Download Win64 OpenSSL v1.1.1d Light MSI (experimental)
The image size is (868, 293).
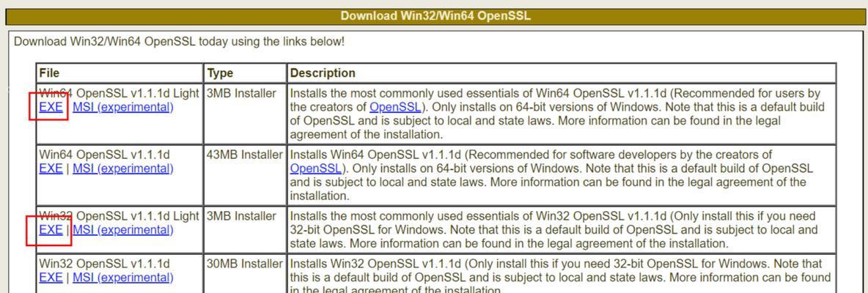pos(123,107)
